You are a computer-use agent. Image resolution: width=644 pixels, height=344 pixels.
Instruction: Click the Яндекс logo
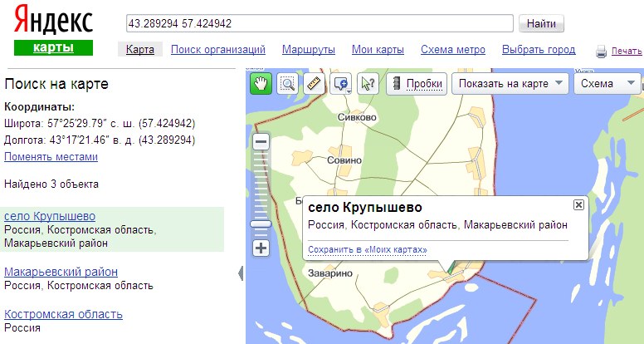[54, 20]
